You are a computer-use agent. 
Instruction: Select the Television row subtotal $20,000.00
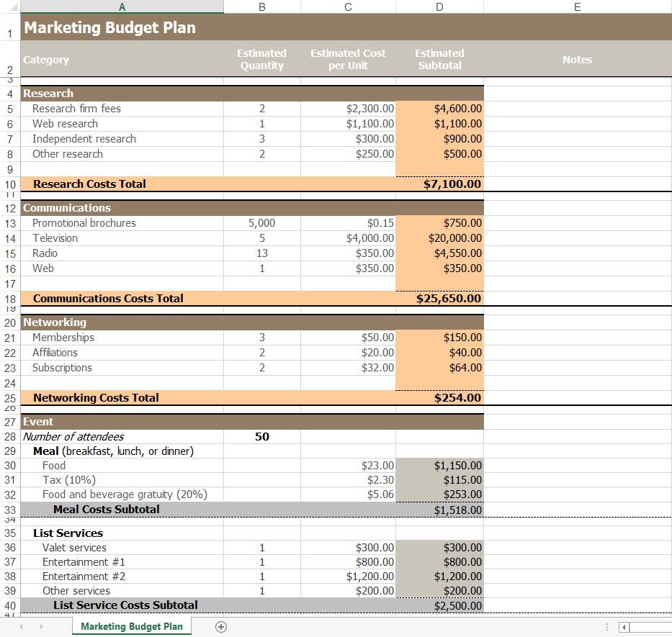point(439,238)
